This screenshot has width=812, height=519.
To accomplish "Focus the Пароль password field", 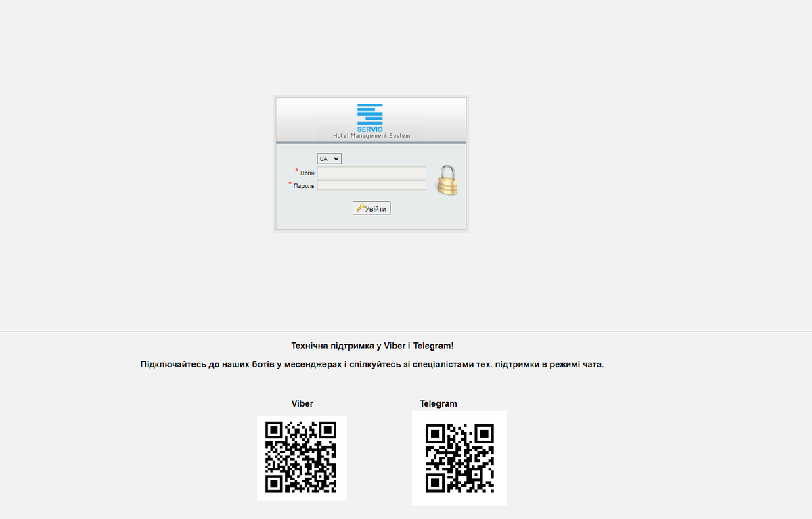I will point(371,185).
